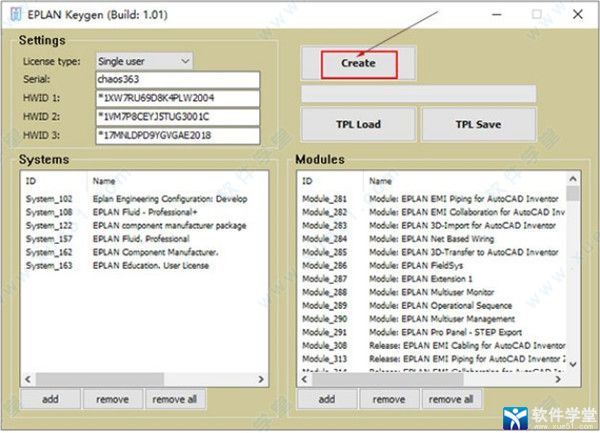The image size is (600, 433).
Task: Click the EPLAN Keygen title bar icon
Action: pyautogui.click(x=16, y=15)
